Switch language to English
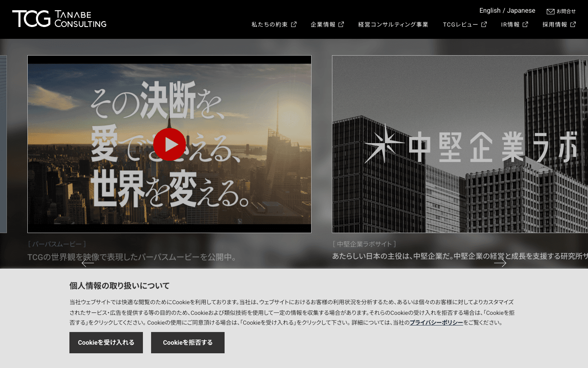 coord(490,11)
